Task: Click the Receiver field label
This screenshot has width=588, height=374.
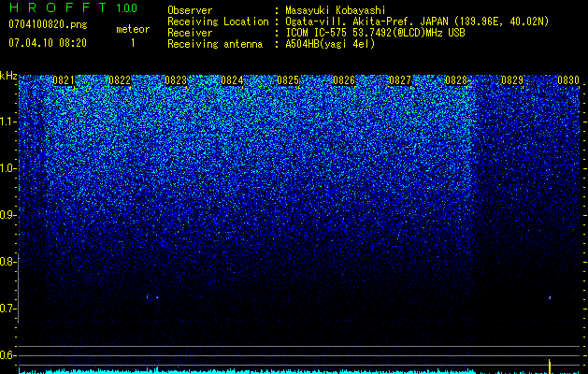Action: (x=190, y=33)
